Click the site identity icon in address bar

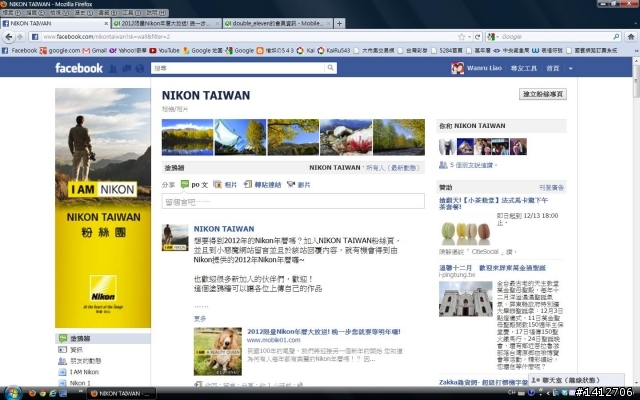(35, 37)
